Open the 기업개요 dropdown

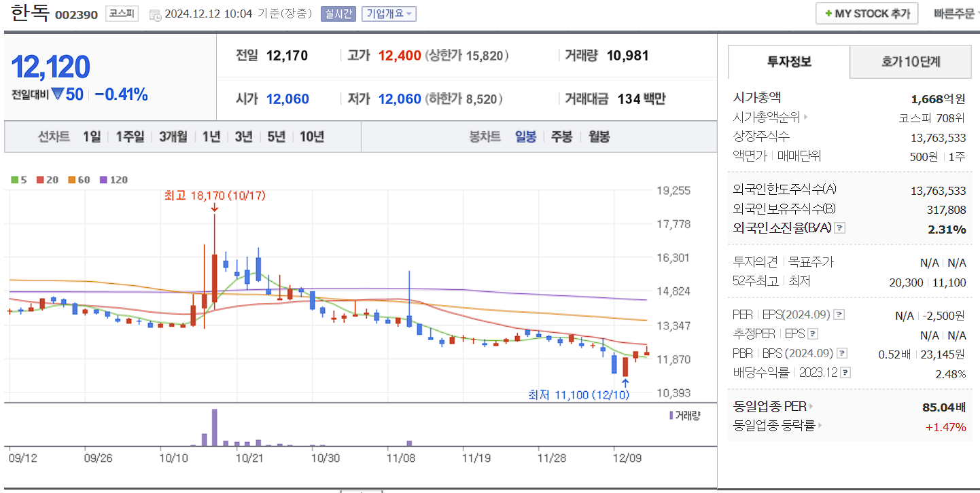coord(389,14)
